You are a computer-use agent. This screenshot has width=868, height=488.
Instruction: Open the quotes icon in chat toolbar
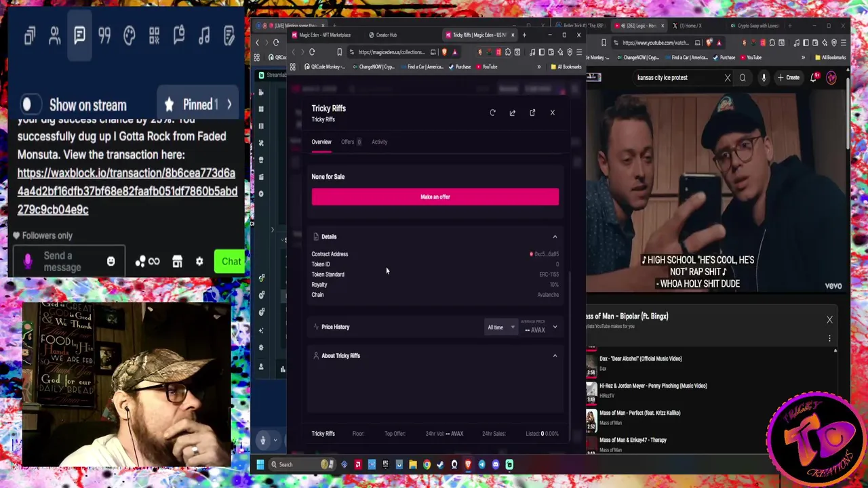coord(104,35)
